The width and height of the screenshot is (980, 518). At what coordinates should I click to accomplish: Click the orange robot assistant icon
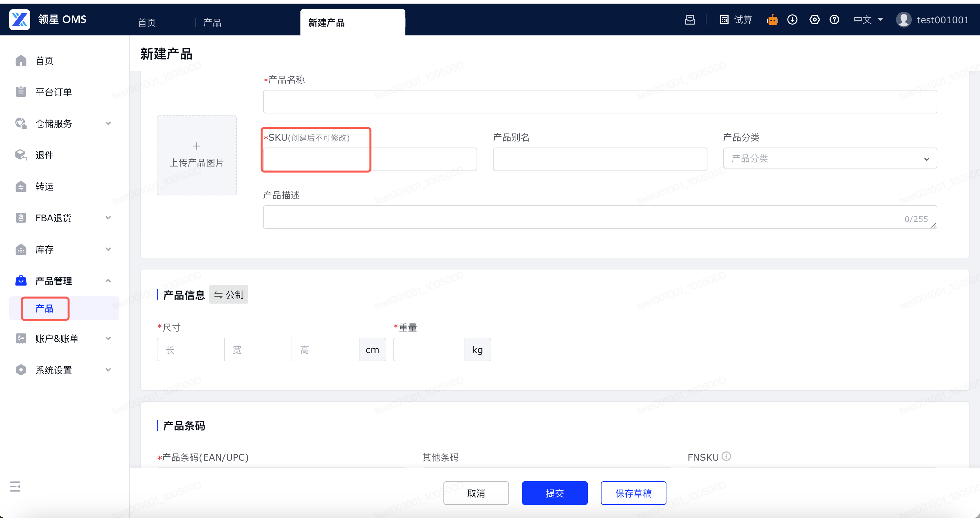point(772,20)
